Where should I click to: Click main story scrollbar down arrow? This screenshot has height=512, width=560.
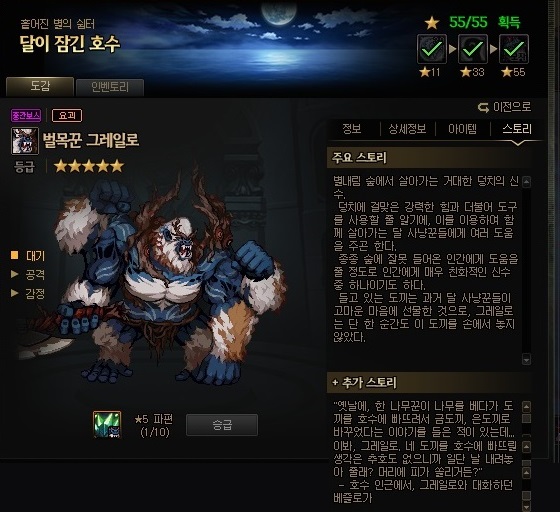coord(526,359)
